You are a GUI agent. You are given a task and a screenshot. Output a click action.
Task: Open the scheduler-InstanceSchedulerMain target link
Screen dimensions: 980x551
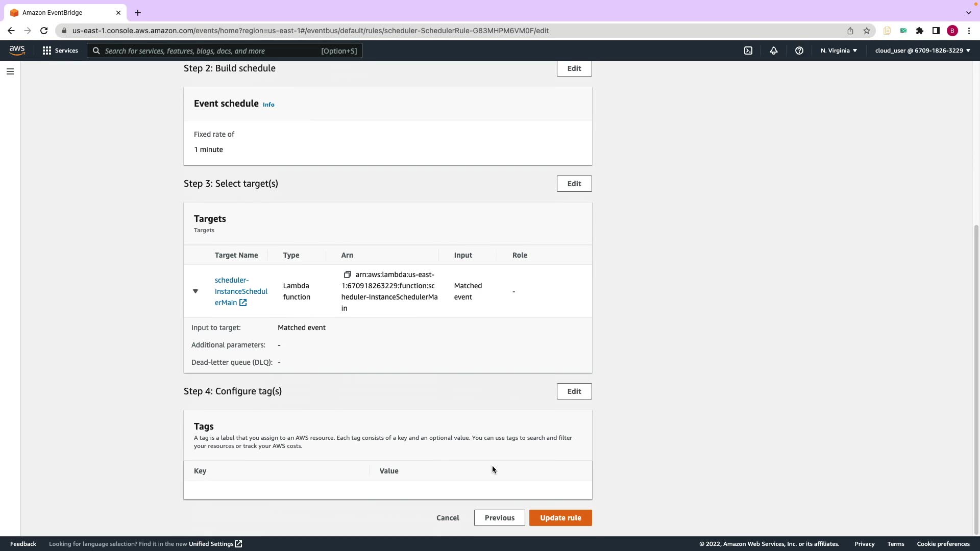[240, 291]
